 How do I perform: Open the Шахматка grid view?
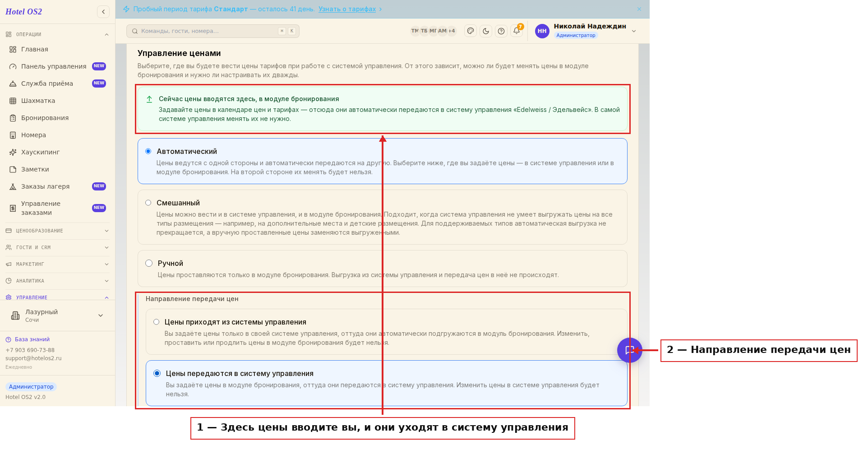tap(57, 101)
